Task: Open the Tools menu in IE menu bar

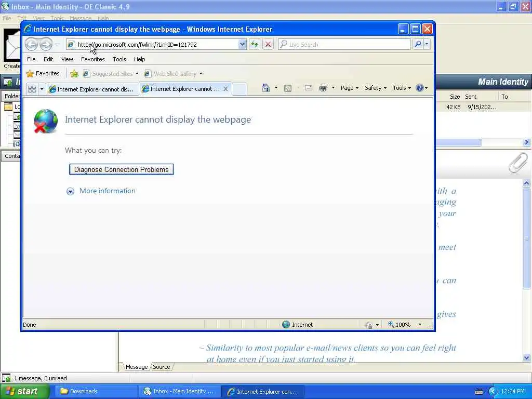Action: coord(119,59)
